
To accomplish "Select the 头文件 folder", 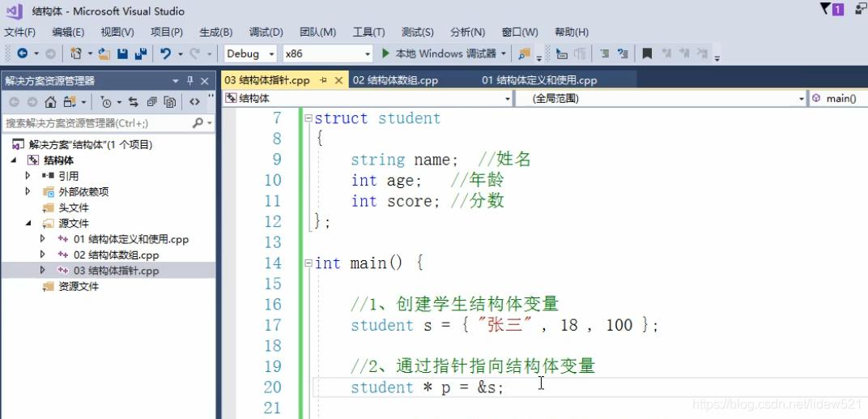I will (x=73, y=207).
